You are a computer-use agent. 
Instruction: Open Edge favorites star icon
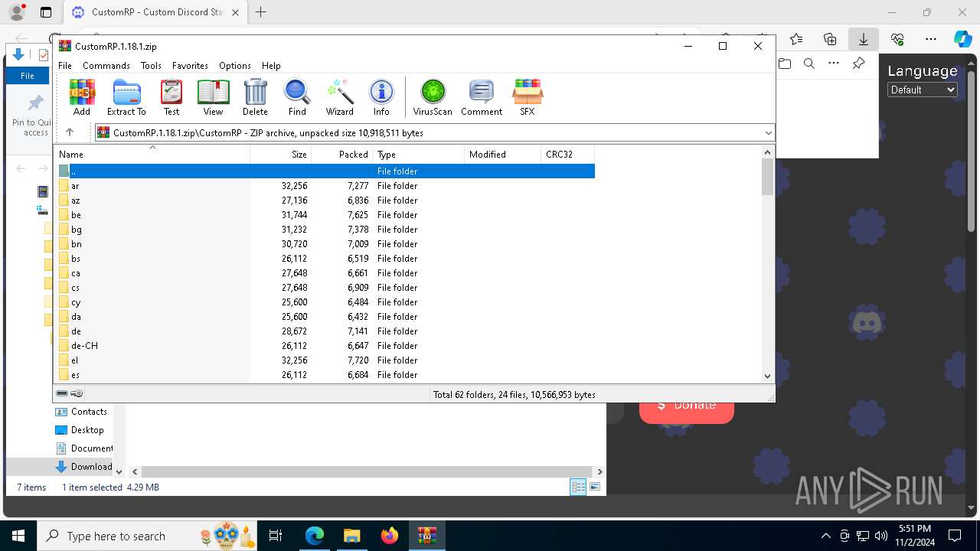coord(796,39)
